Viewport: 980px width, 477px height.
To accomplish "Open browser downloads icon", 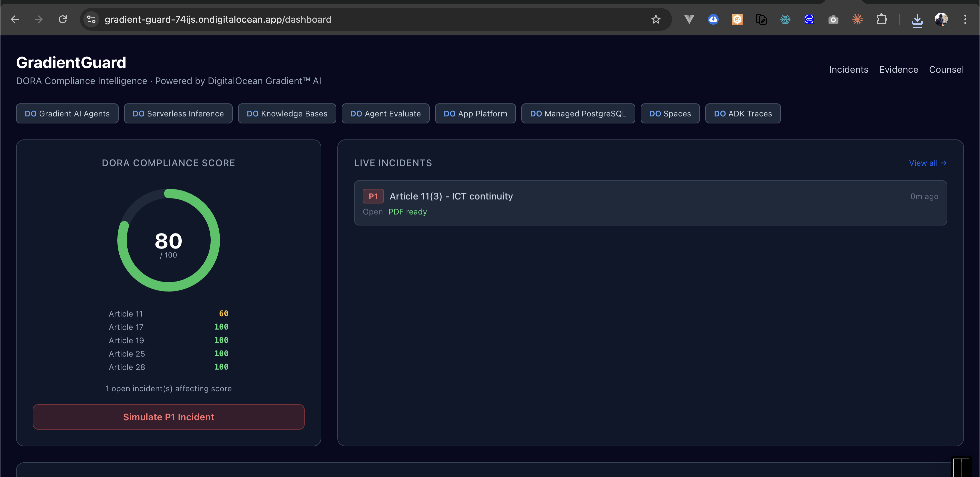I will tap(917, 20).
